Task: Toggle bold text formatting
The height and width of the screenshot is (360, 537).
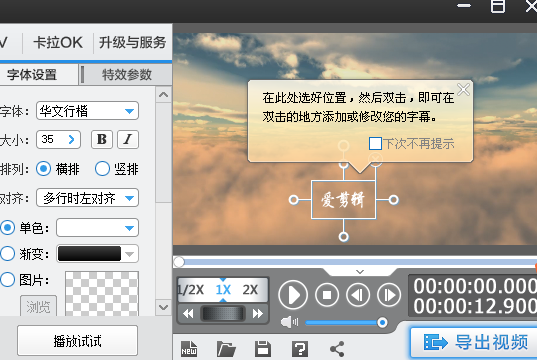Action: click(102, 139)
